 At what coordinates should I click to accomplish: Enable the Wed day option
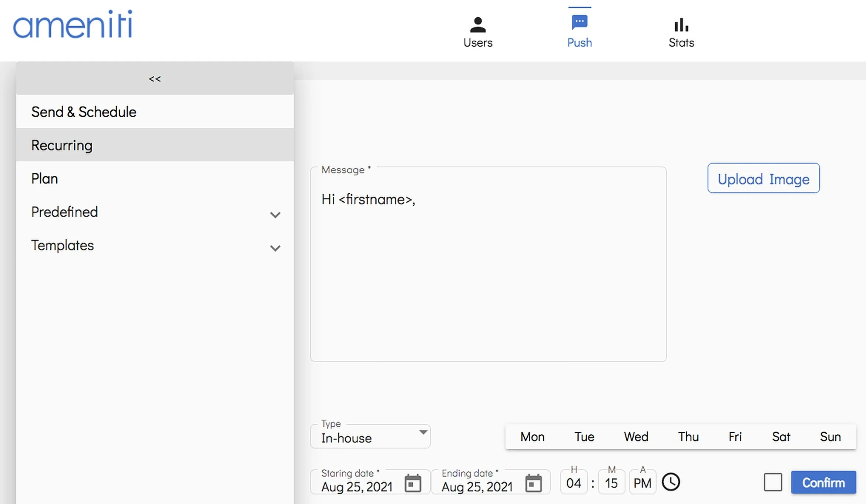[636, 437]
